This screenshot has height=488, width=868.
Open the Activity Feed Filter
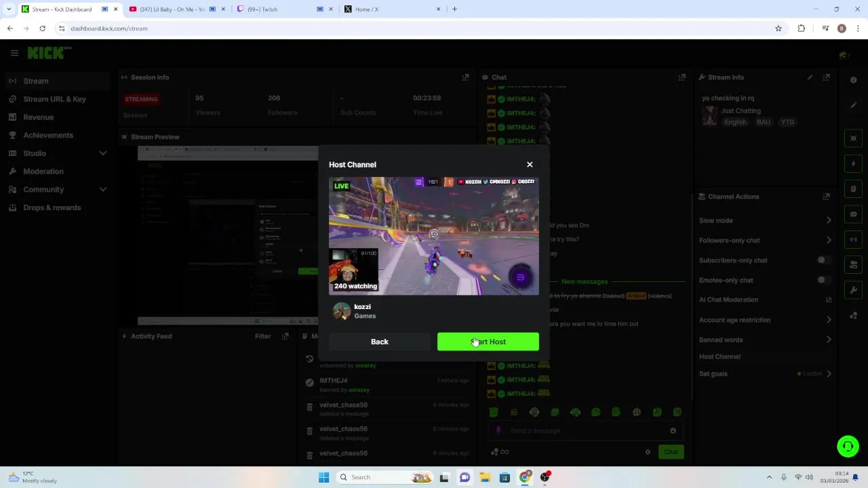(262, 336)
